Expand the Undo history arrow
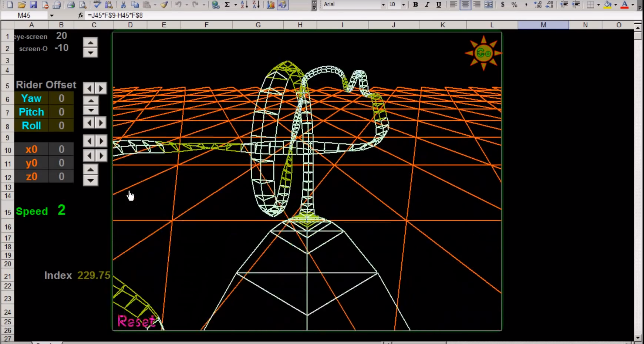Image resolution: width=644 pixels, height=344 pixels. pos(186,5)
